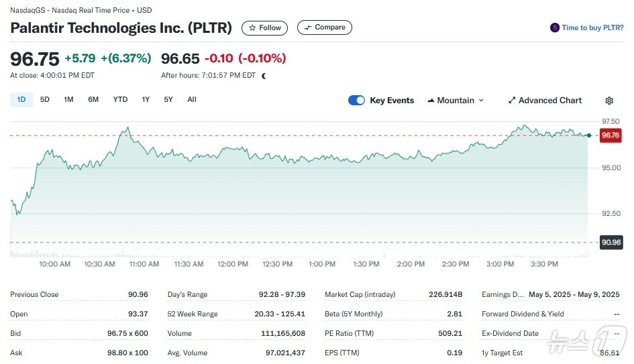
Task: Open the Advanced Chart view
Action: coord(545,101)
